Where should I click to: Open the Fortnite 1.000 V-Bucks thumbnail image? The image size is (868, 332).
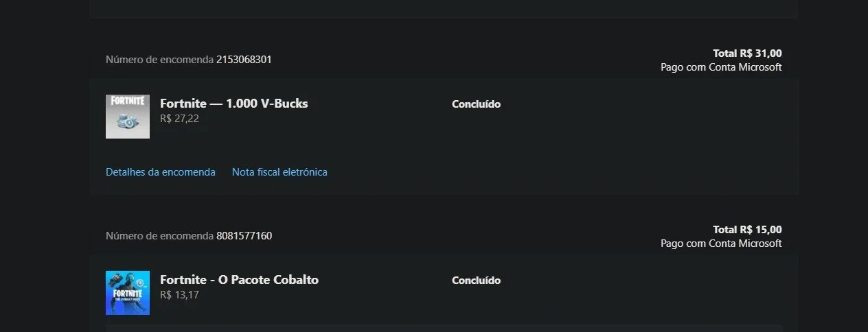point(128,117)
